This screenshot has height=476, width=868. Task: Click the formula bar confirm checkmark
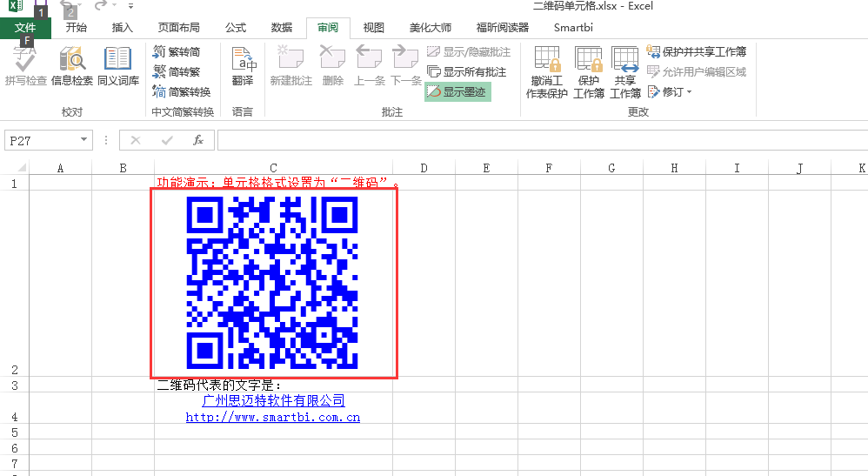pos(167,140)
